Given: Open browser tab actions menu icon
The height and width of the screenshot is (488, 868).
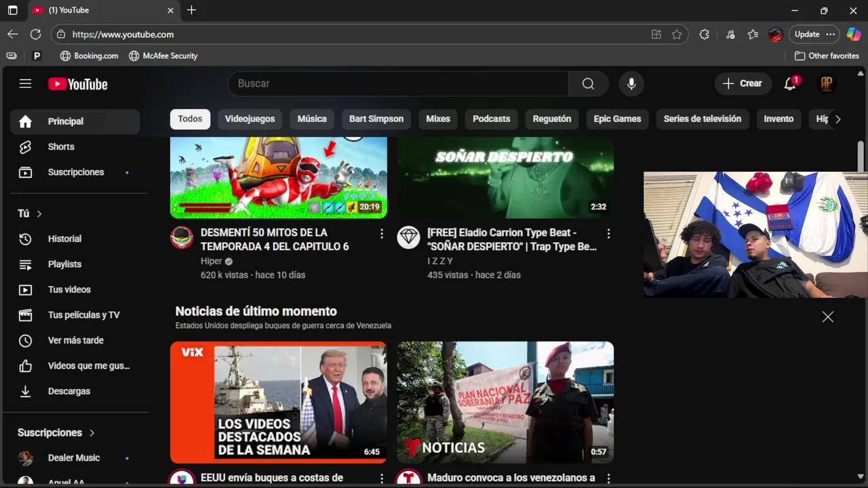Looking at the screenshot, I should coord(13,10).
